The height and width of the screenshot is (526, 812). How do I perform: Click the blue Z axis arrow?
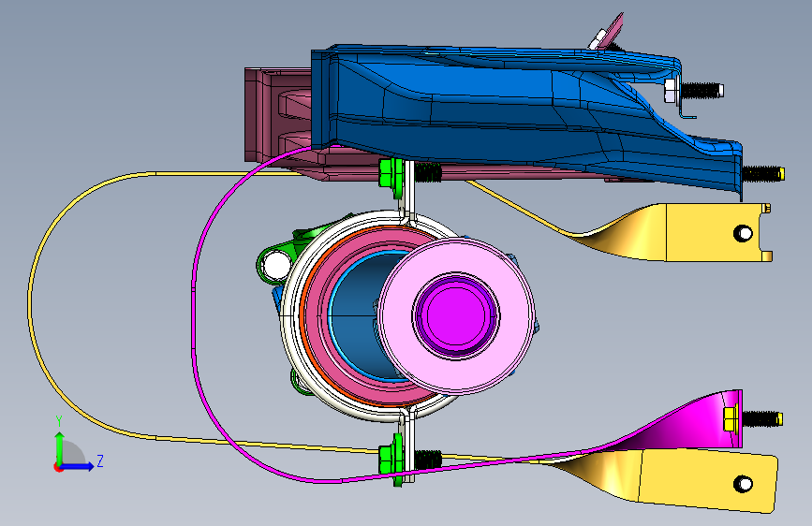pyautogui.click(x=78, y=466)
